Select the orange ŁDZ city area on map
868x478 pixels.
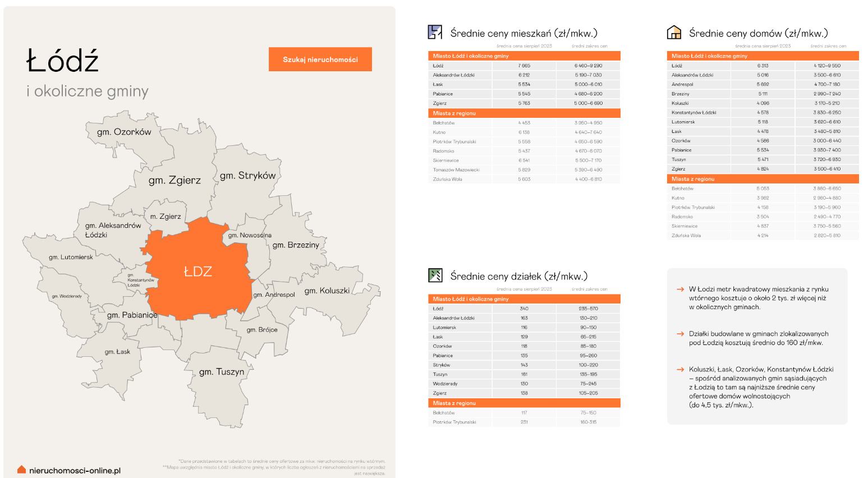pyautogui.click(x=198, y=272)
